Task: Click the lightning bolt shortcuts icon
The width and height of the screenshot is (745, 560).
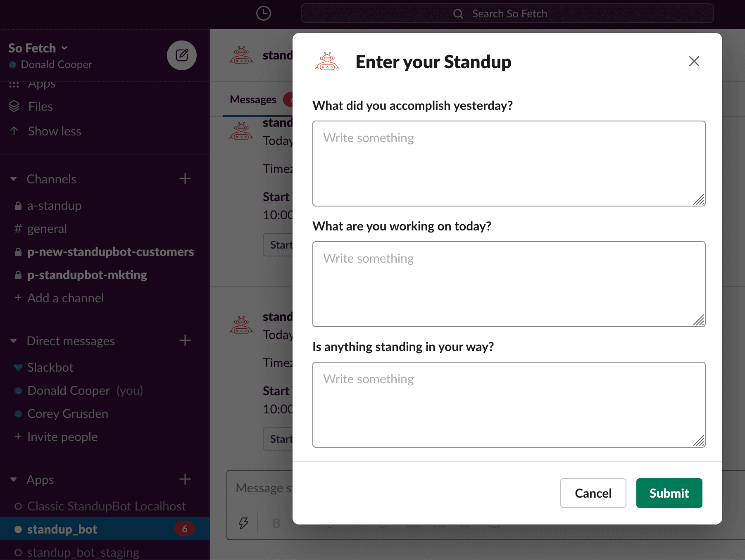Action: (244, 523)
